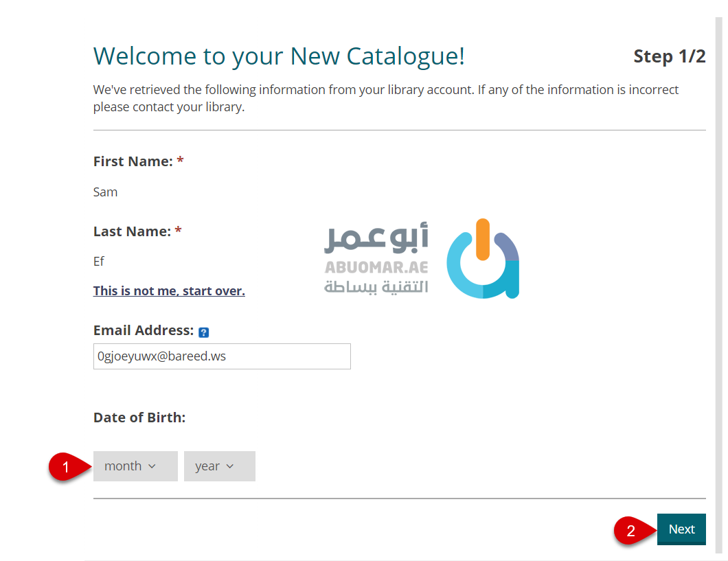
Task: Click the First Name label
Action: tap(133, 161)
